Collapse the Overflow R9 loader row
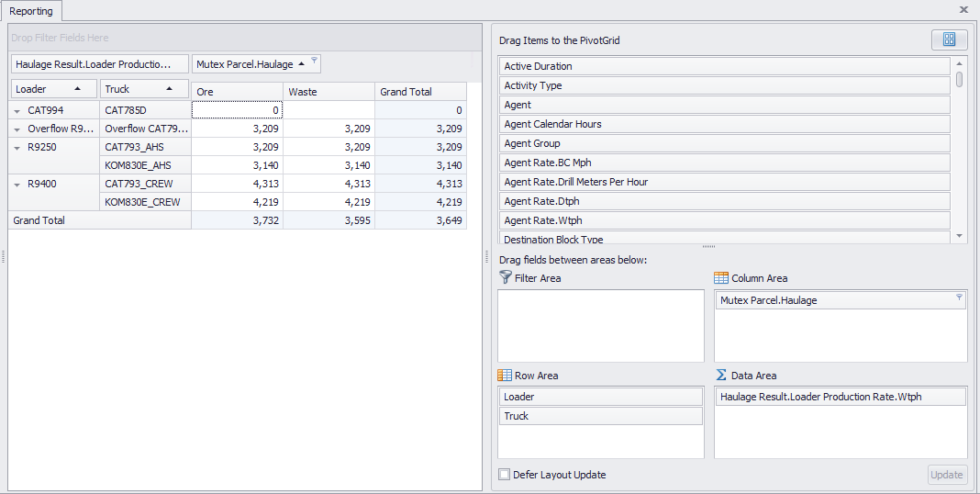 (x=17, y=129)
